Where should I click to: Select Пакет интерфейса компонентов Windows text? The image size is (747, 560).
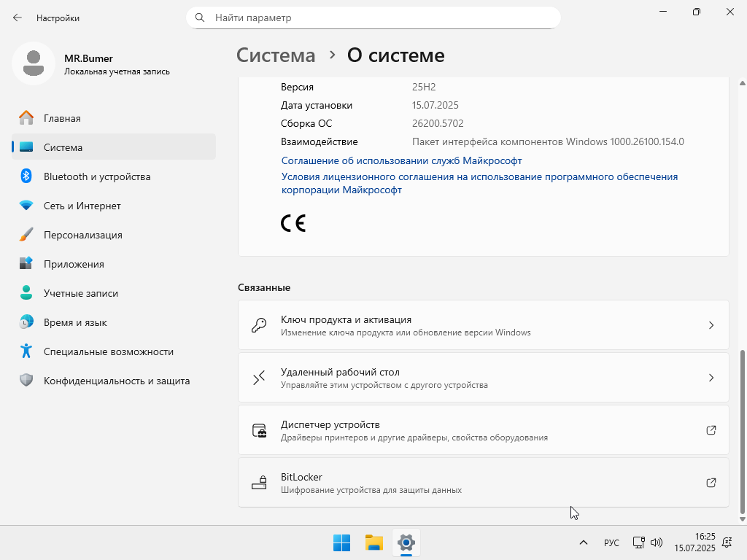tap(548, 141)
